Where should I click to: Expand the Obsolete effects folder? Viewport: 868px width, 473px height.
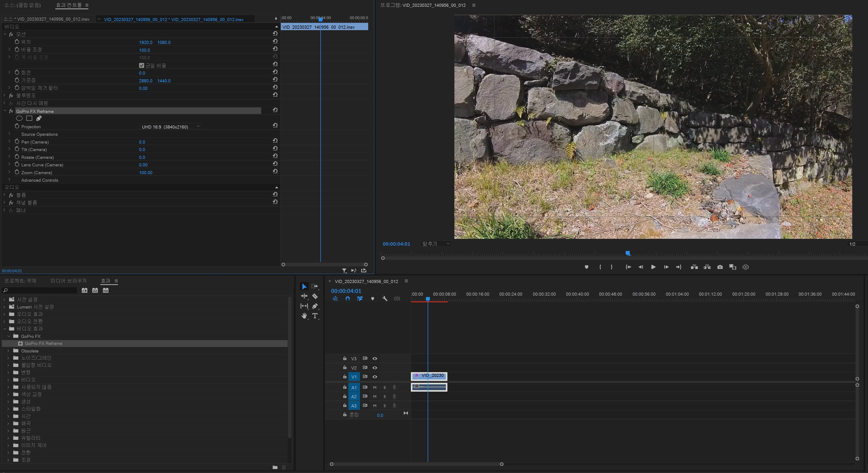8,351
